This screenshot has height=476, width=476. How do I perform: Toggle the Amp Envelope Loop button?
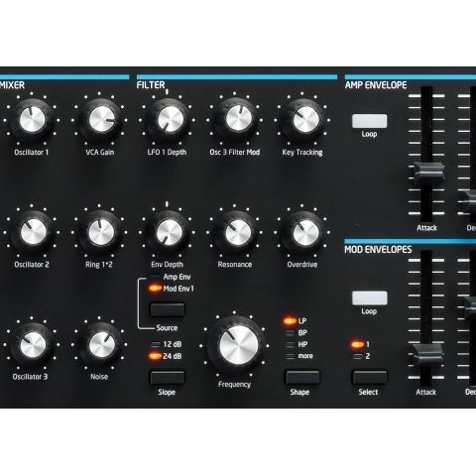(369, 121)
